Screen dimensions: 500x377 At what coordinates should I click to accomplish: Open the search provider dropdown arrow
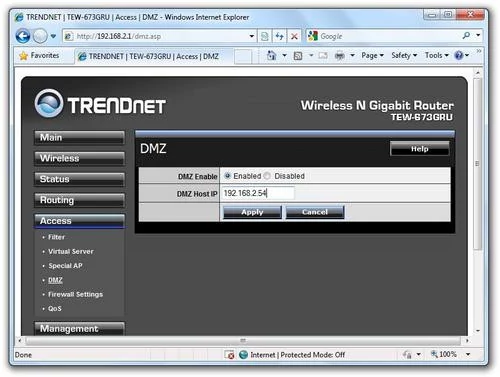(x=478, y=35)
